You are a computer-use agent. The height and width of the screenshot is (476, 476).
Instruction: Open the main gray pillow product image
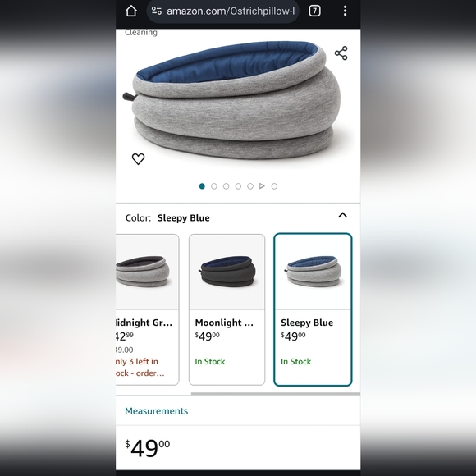tap(237, 100)
